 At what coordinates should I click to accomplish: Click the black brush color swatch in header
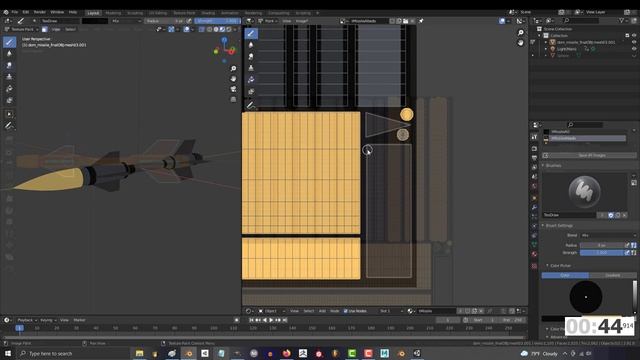(95, 21)
